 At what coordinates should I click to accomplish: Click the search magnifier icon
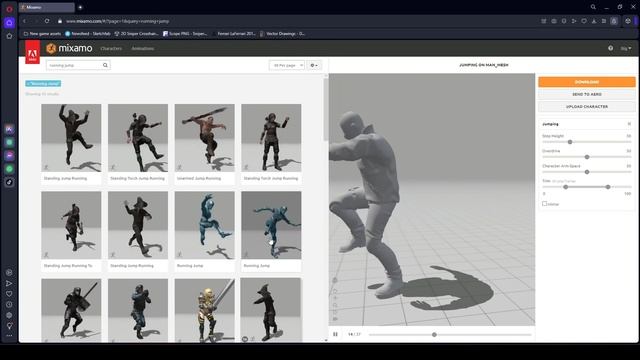click(105, 65)
